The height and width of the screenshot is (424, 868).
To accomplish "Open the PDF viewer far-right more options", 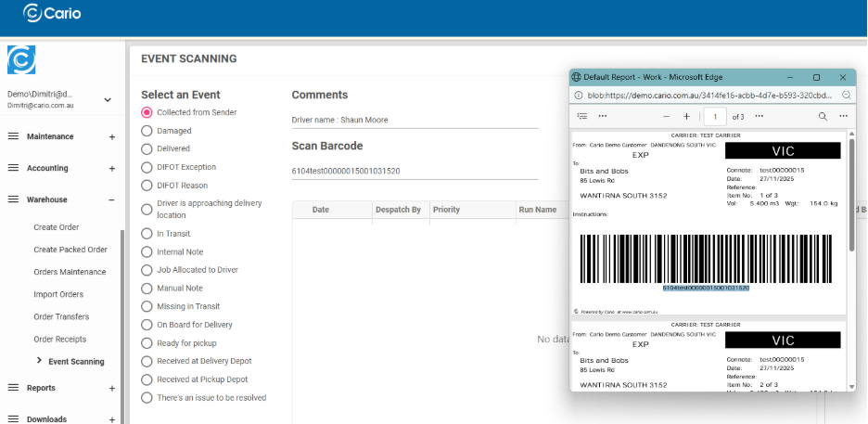I will click(843, 116).
